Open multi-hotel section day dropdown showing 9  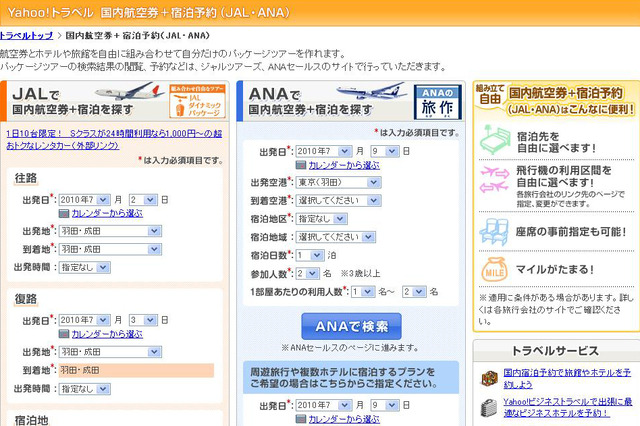pyautogui.click(x=384, y=405)
